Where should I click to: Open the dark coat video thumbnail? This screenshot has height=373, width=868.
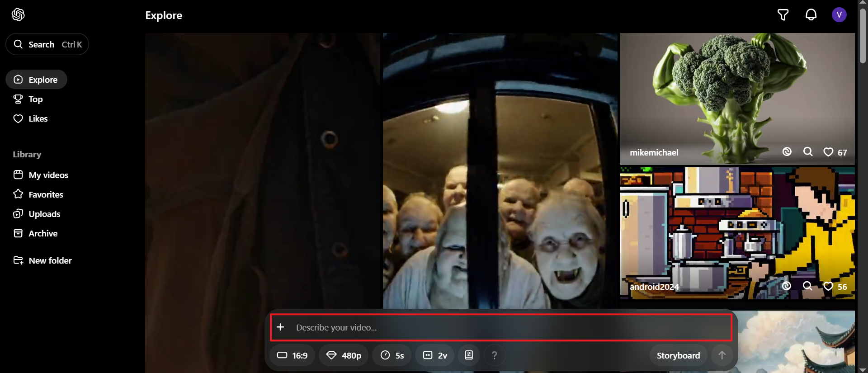click(x=263, y=203)
